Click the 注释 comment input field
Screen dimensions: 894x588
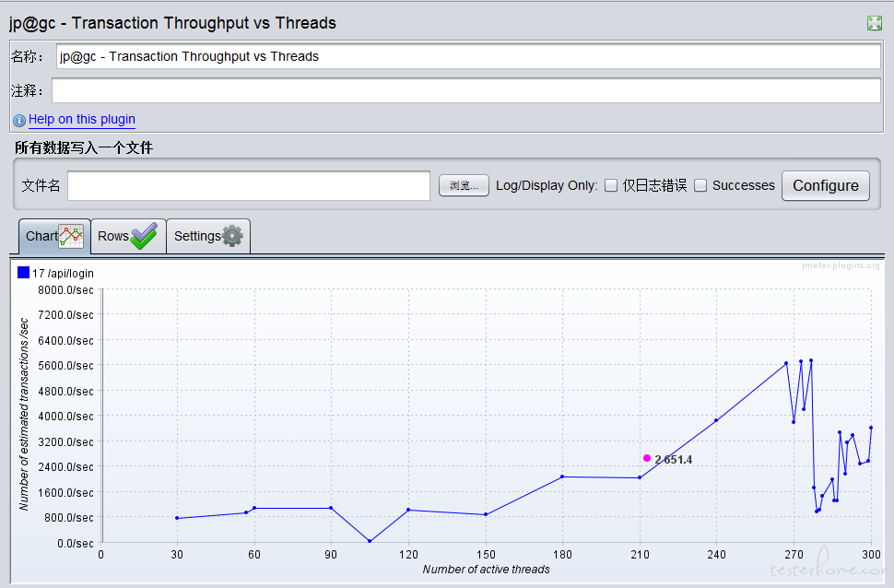[x=465, y=90]
